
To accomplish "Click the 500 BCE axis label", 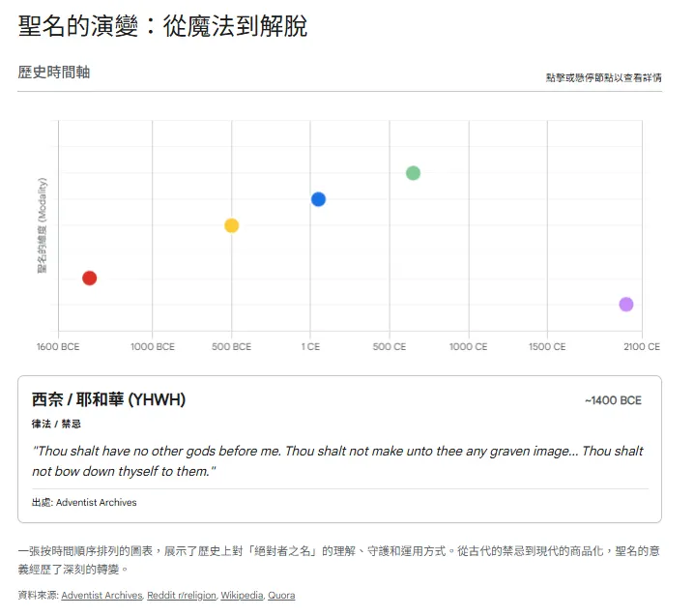I will click(231, 347).
